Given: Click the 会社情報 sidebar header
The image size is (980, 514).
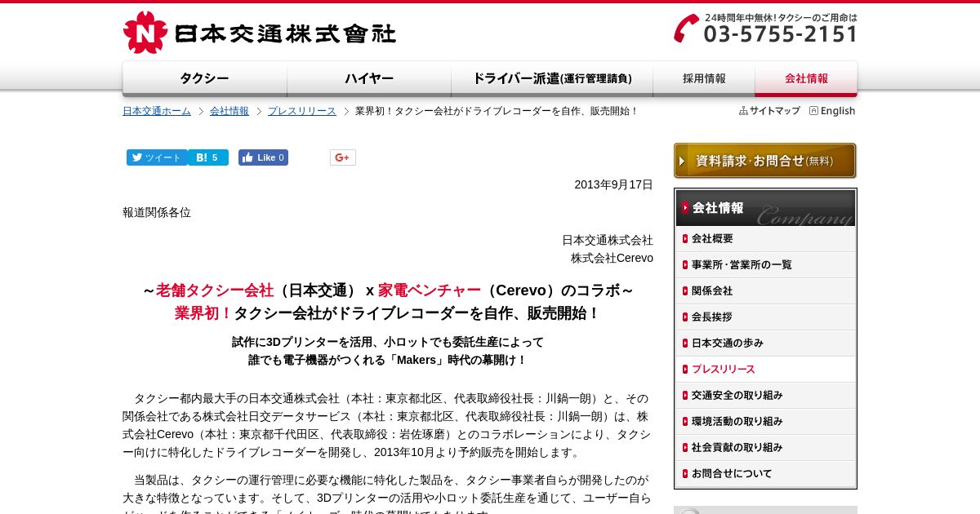Looking at the screenshot, I should [x=765, y=208].
